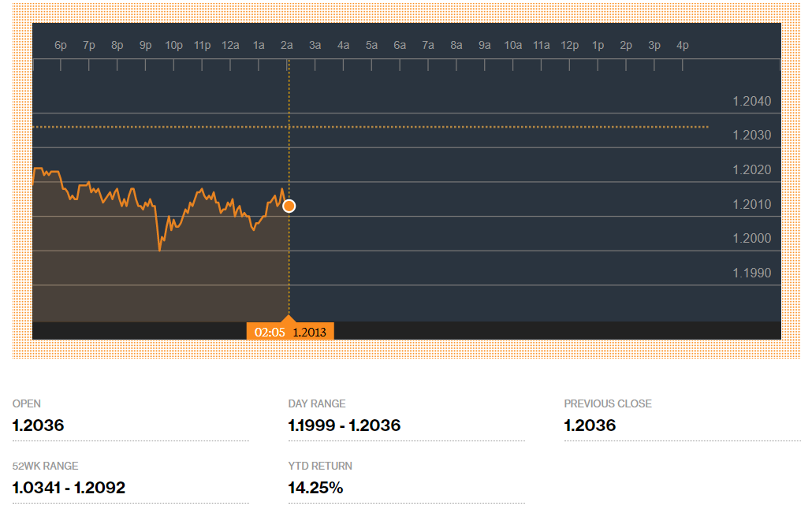This screenshot has width=812, height=513.
Task: Click the 1.2040 price axis label
Action: [x=751, y=102]
